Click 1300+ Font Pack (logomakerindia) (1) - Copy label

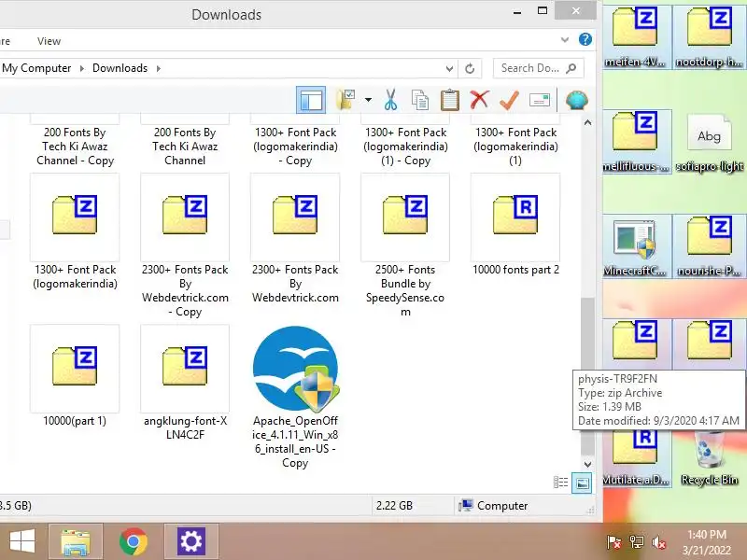[x=405, y=147]
